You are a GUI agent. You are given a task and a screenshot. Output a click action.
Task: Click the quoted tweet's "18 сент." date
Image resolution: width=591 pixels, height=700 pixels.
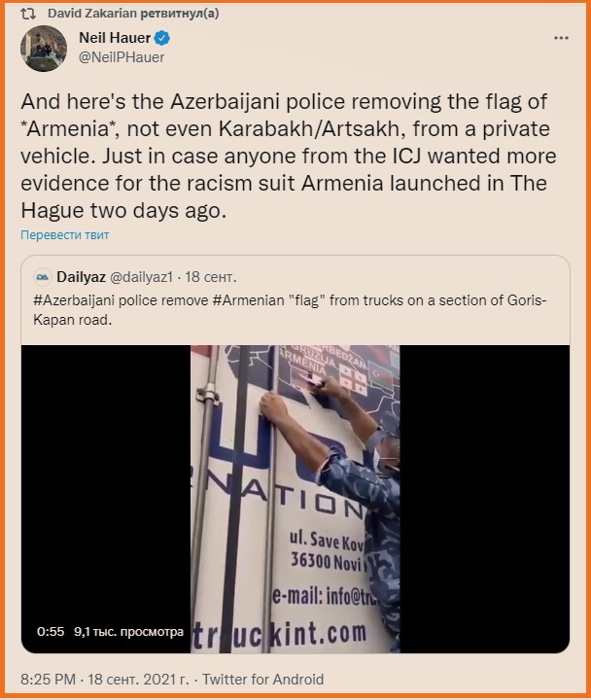(x=211, y=277)
